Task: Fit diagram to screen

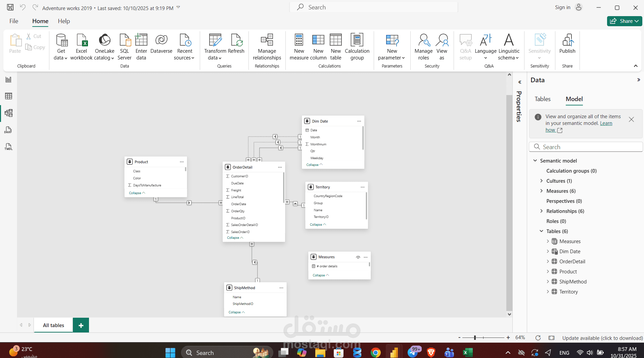Action: [x=551, y=338]
